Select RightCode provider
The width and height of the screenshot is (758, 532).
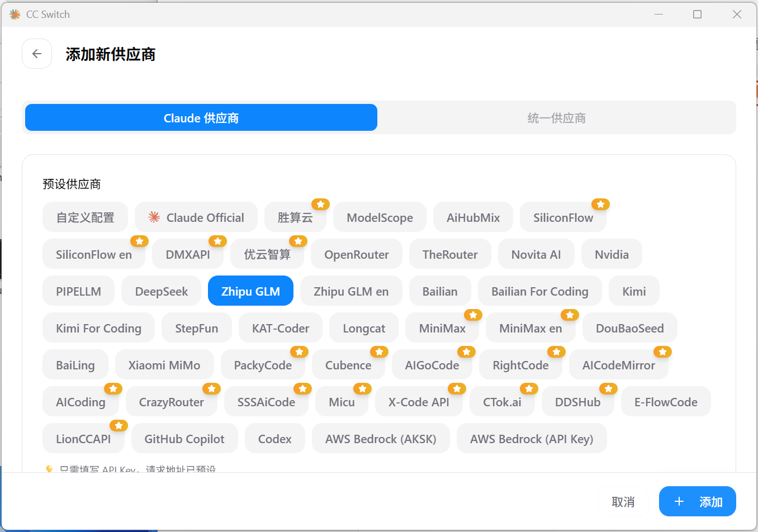point(520,364)
